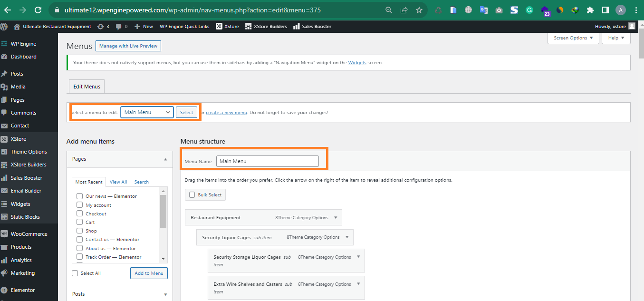
Task: Open the Help dropdown tab
Action: point(616,38)
